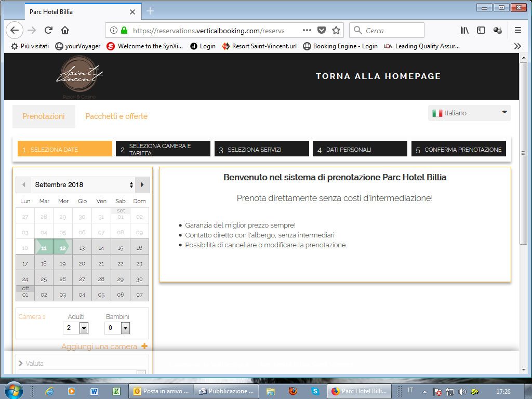The image size is (532, 399).
Task: Go to the browser Home icon
Action: 65,30
